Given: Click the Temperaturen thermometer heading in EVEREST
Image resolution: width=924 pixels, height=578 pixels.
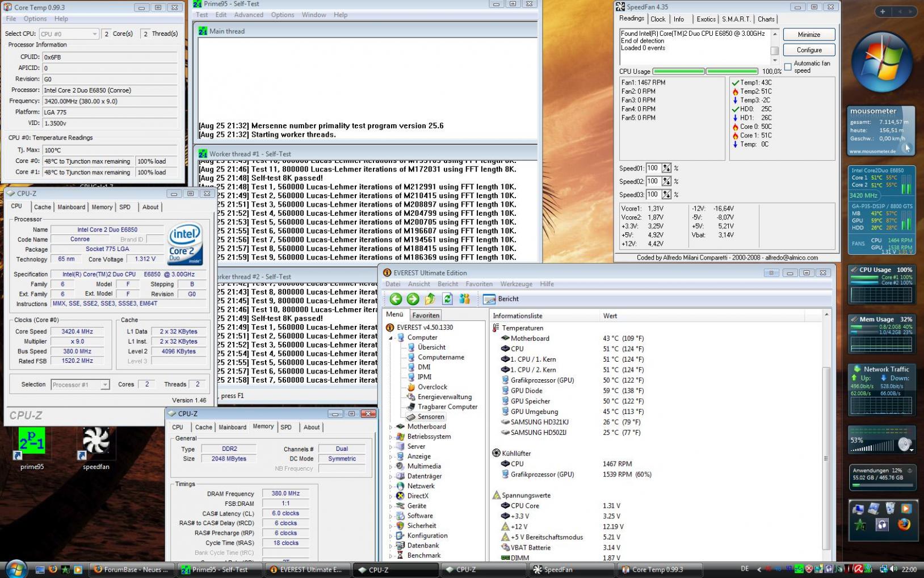Looking at the screenshot, I should 518,328.
